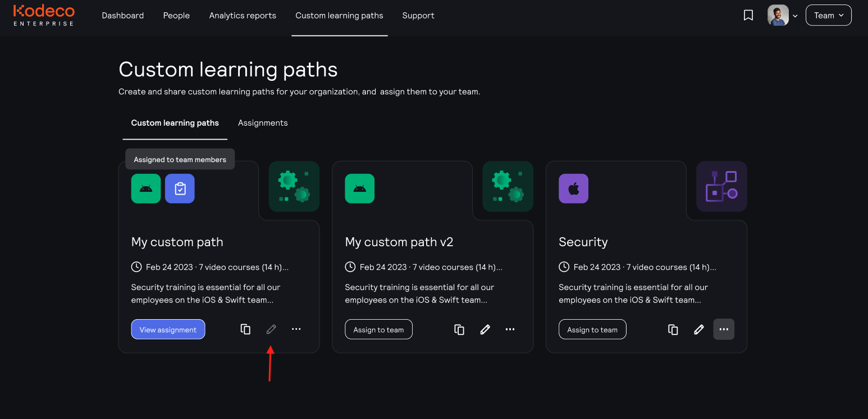Click the View assignment button
Viewport: 868px width, 419px height.
pyautogui.click(x=168, y=329)
